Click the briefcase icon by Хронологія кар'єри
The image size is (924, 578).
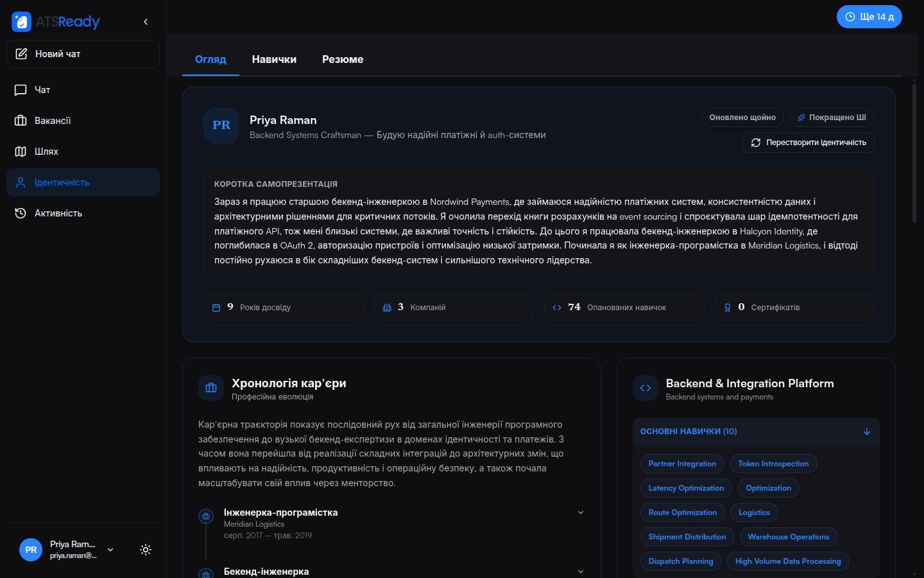(211, 388)
